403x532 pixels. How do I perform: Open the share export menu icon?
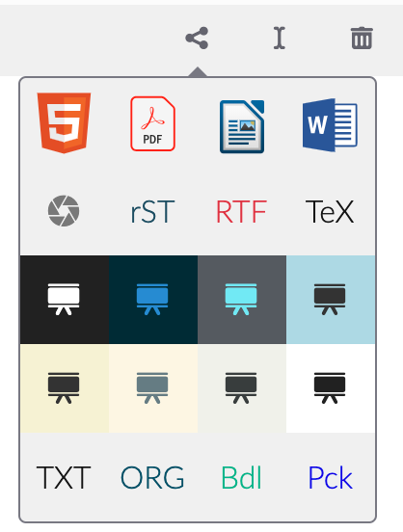point(197,38)
